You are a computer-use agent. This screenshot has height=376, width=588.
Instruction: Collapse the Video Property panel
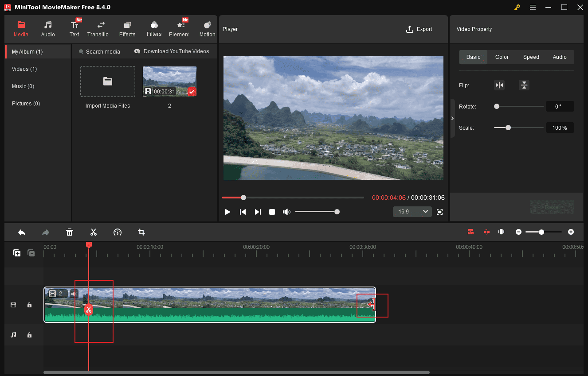click(452, 118)
